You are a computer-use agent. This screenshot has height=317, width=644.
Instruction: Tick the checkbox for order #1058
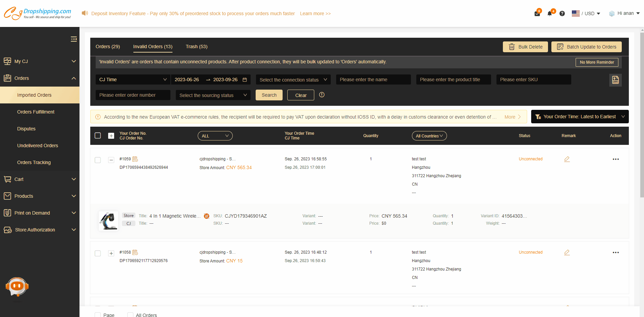98,253
